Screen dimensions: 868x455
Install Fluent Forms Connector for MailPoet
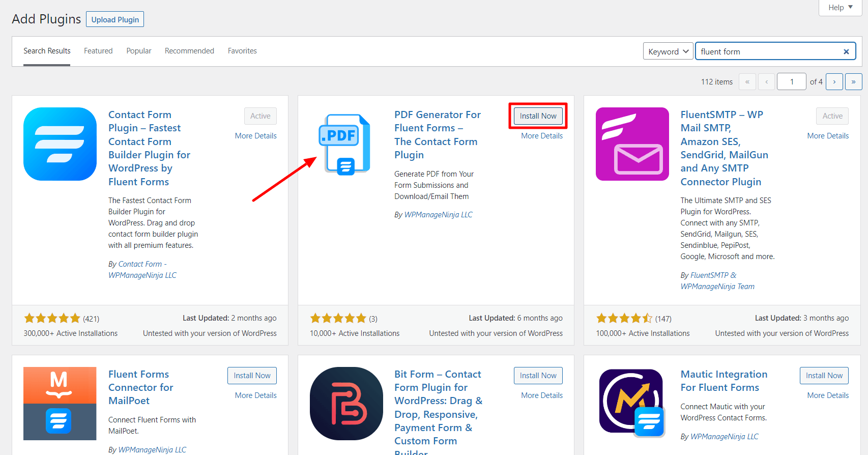tap(252, 376)
